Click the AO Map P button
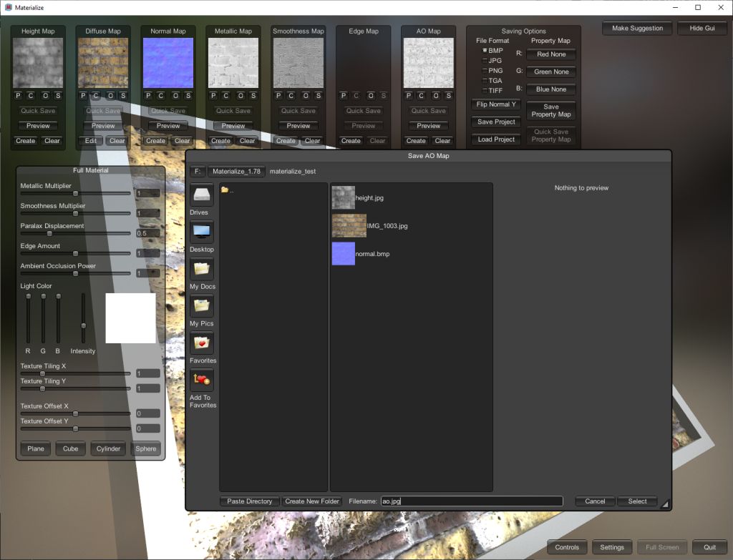The image size is (733, 560). [x=409, y=96]
